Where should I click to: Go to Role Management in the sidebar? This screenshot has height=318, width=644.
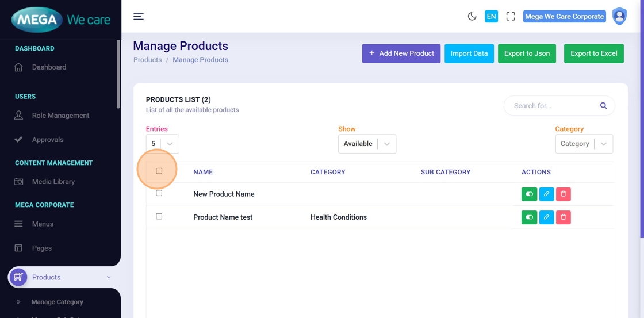pos(60,116)
